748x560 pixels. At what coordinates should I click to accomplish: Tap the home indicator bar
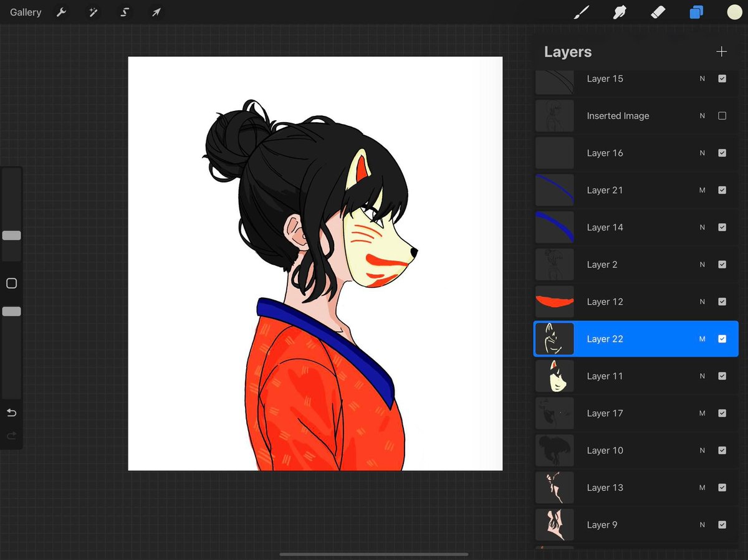374,554
